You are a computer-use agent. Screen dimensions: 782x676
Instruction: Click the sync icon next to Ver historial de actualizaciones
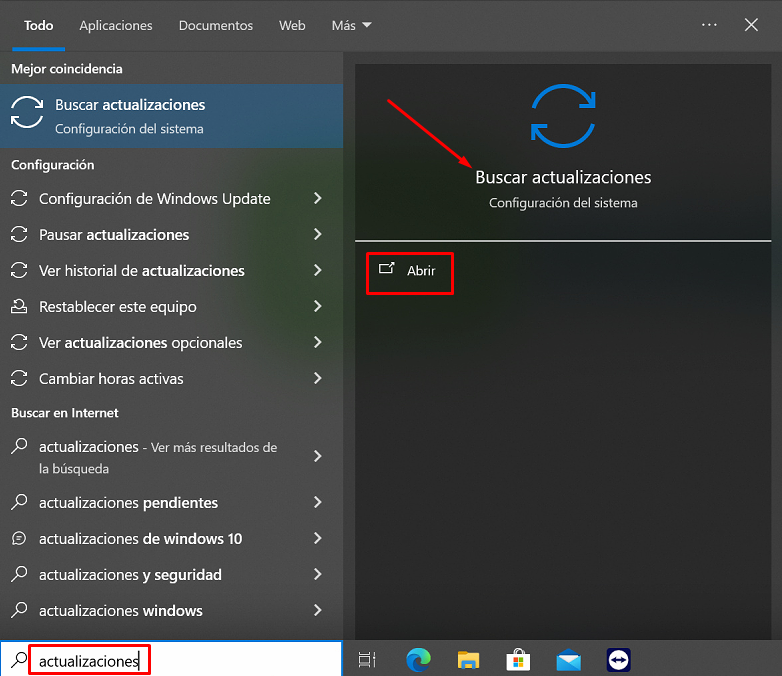click(19, 270)
